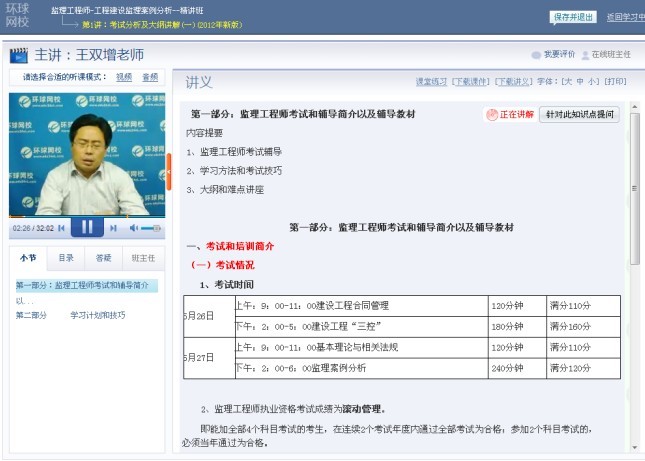
Task: Switch listening mode to 视频
Action: coord(124,77)
